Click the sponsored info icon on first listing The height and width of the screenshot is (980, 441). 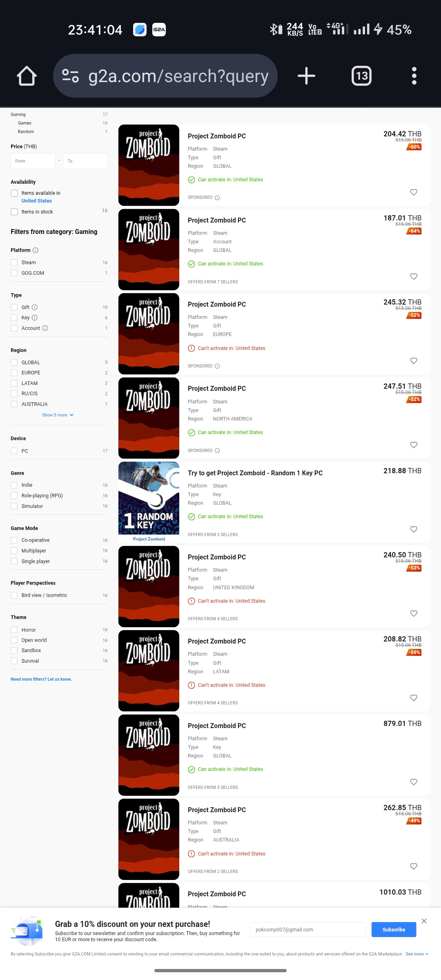click(x=217, y=198)
